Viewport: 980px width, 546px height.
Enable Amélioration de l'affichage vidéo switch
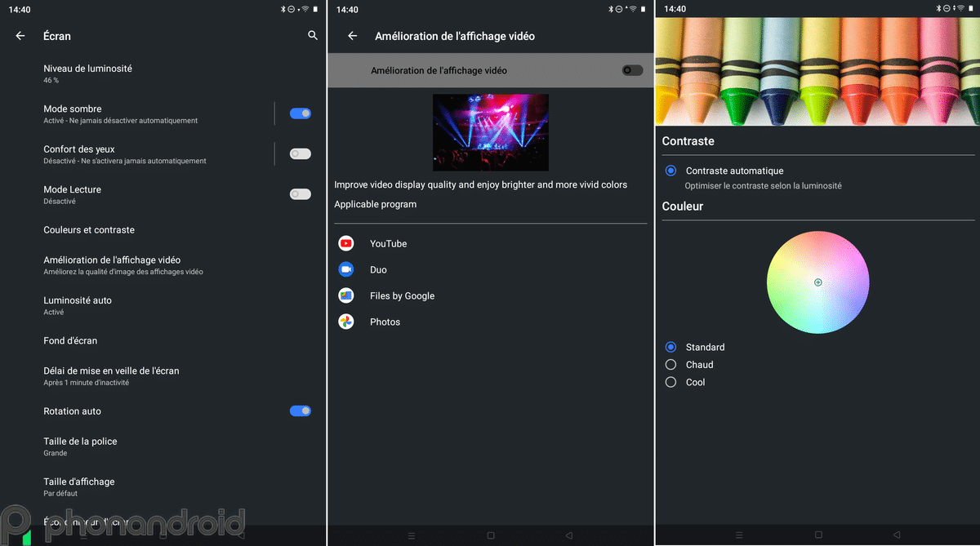coord(632,70)
